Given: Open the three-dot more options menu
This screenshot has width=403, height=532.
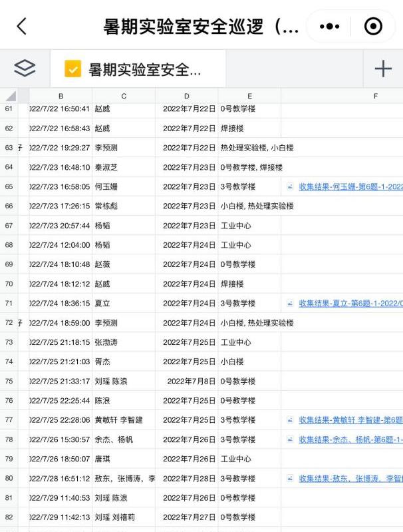Looking at the screenshot, I should point(329,26).
